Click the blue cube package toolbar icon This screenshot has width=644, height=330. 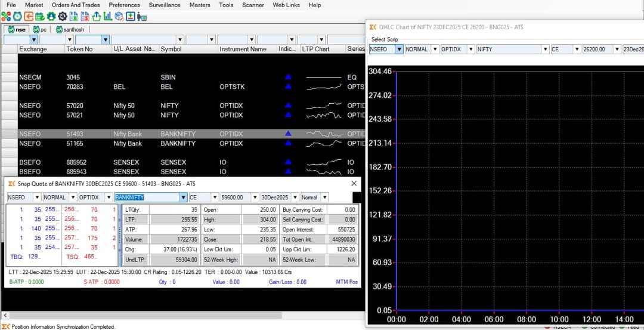click(x=119, y=17)
